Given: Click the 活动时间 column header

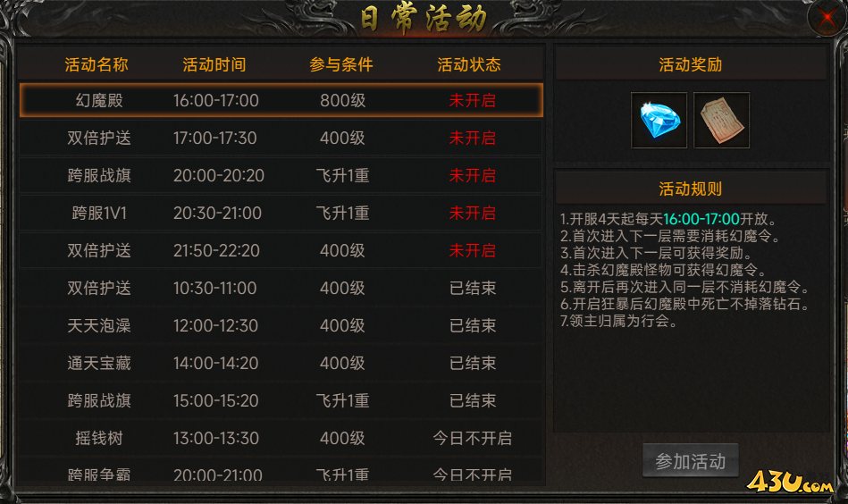Looking at the screenshot, I should [x=214, y=65].
